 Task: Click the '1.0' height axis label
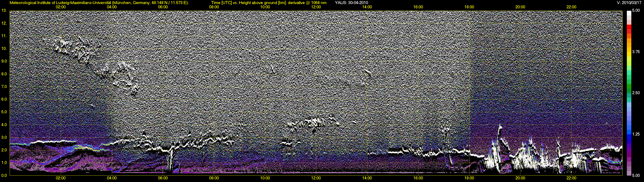click(4, 163)
